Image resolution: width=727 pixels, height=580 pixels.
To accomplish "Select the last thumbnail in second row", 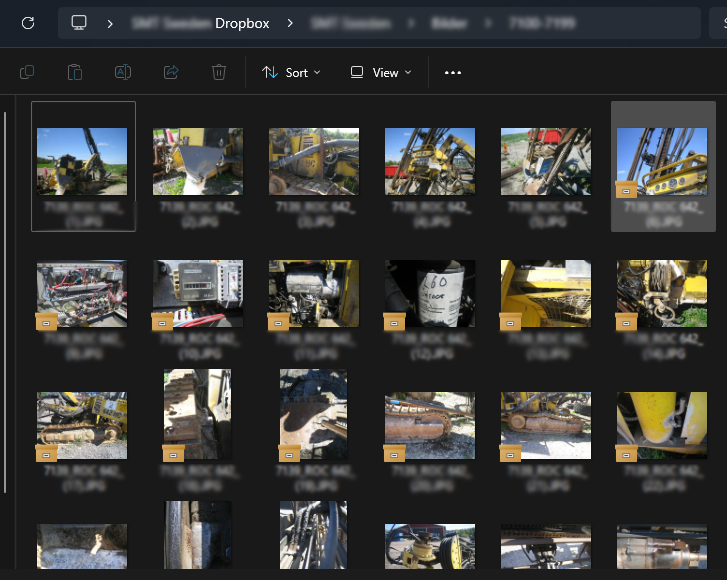I will click(662, 293).
